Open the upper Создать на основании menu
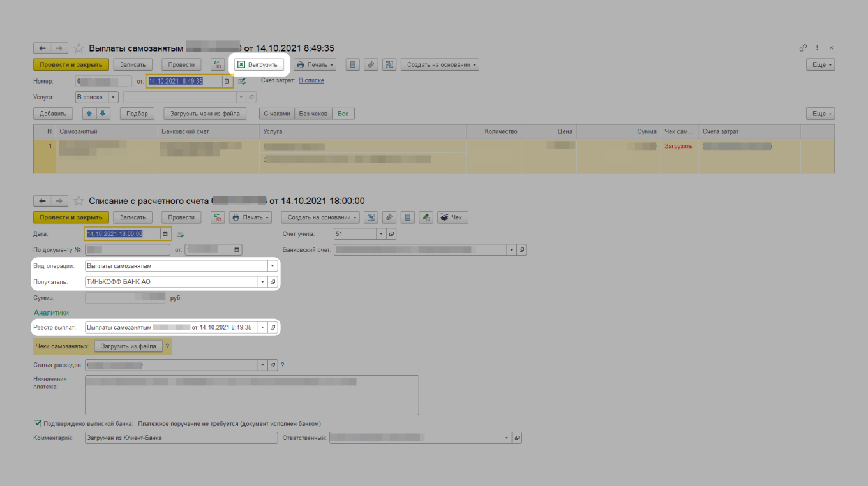 click(440, 64)
